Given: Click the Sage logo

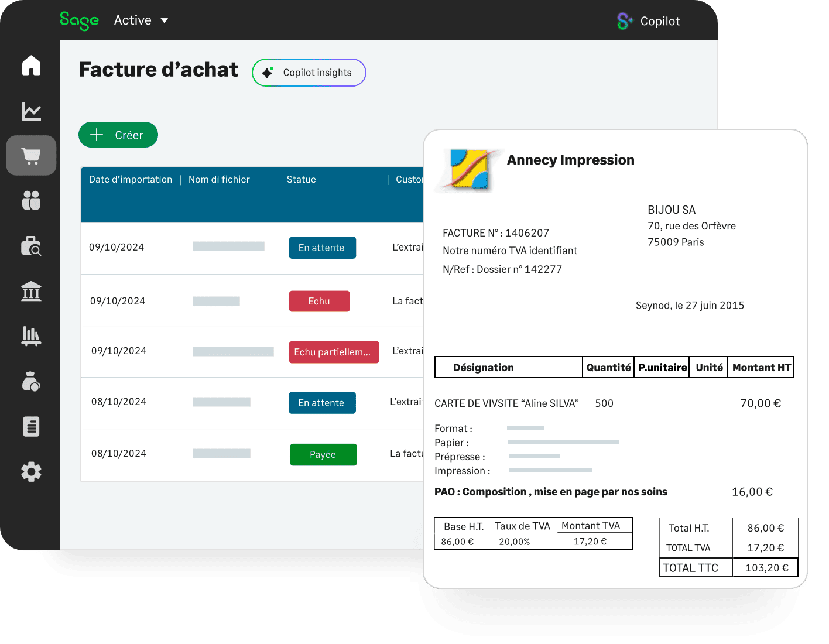Looking at the screenshot, I should coord(80,20).
